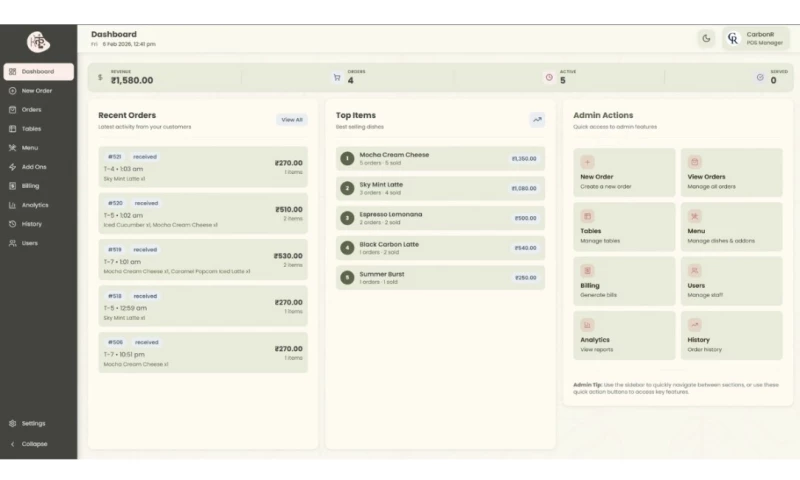Open Users Manage staff card
This screenshot has width=800, height=480.
pyautogui.click(x=731, y=281)
